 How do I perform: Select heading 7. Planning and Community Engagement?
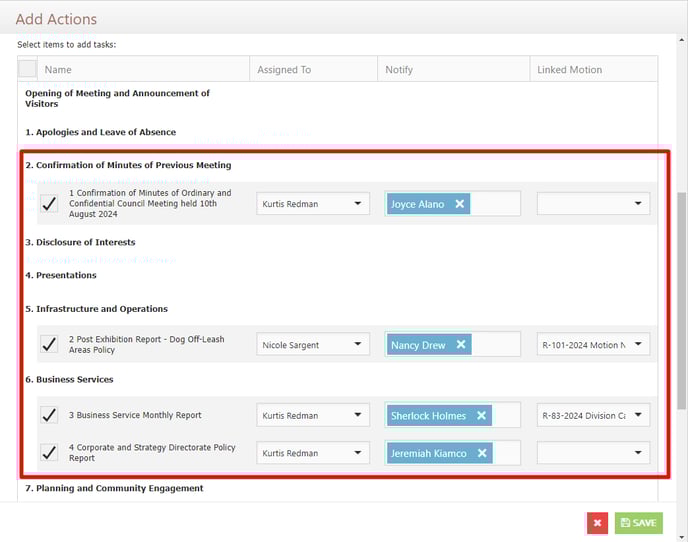pyautogui.click(x=114, y=488)
